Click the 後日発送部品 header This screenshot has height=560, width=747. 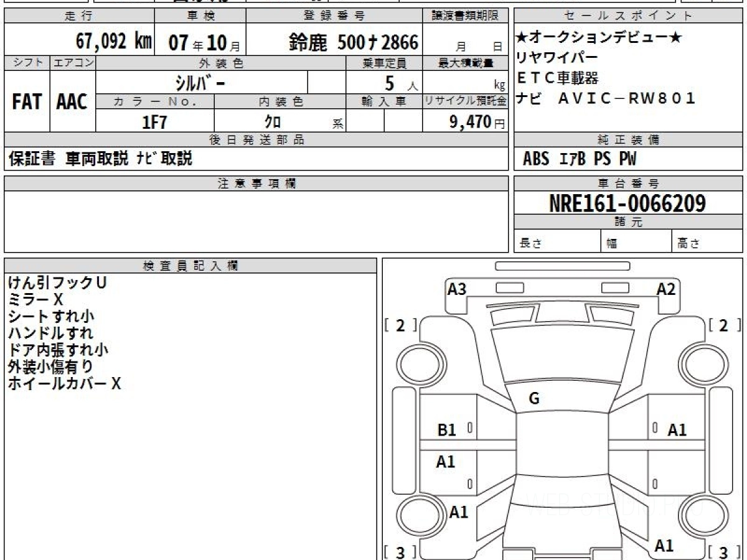tap(256, 140)
